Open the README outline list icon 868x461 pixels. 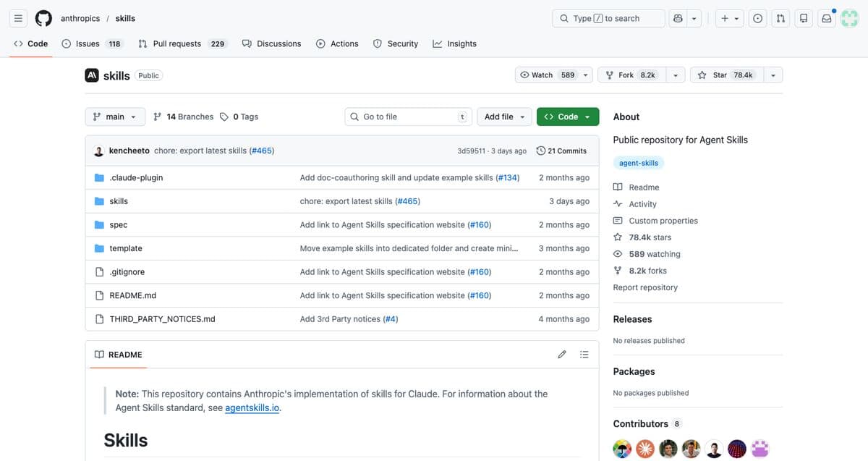pos(584,355)
